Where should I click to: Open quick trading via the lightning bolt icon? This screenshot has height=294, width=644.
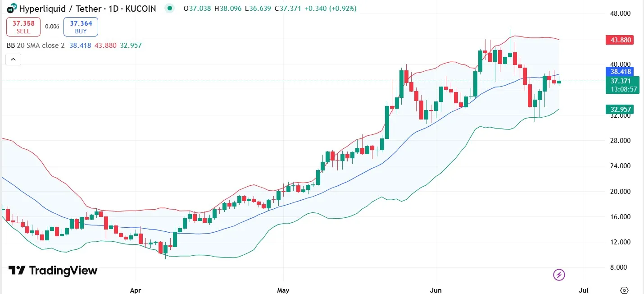[x=559, y=275]
